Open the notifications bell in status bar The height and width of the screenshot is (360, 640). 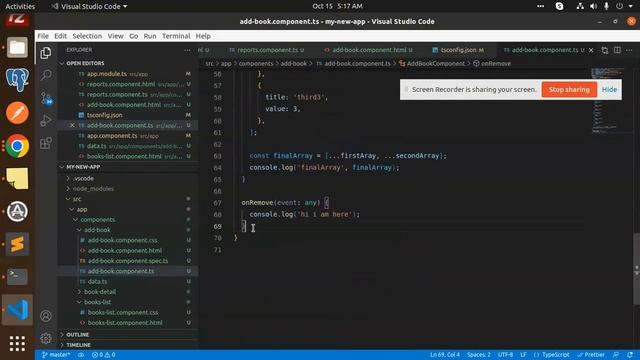click(x=630, y=355)
